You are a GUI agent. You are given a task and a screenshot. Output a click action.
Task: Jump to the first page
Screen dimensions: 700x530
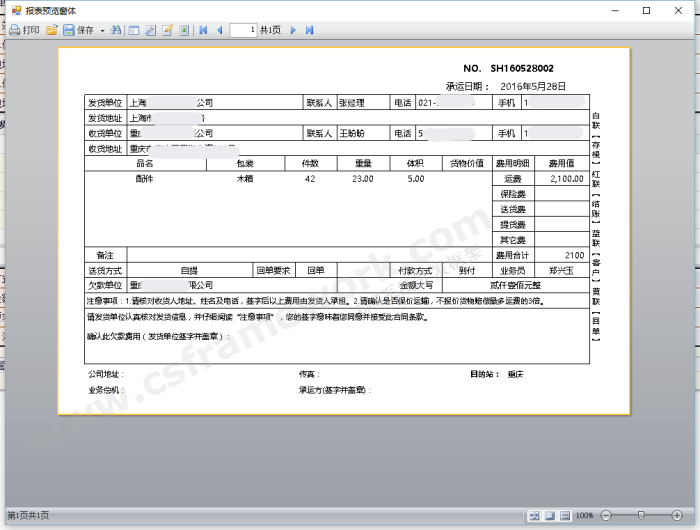[203, 30]
